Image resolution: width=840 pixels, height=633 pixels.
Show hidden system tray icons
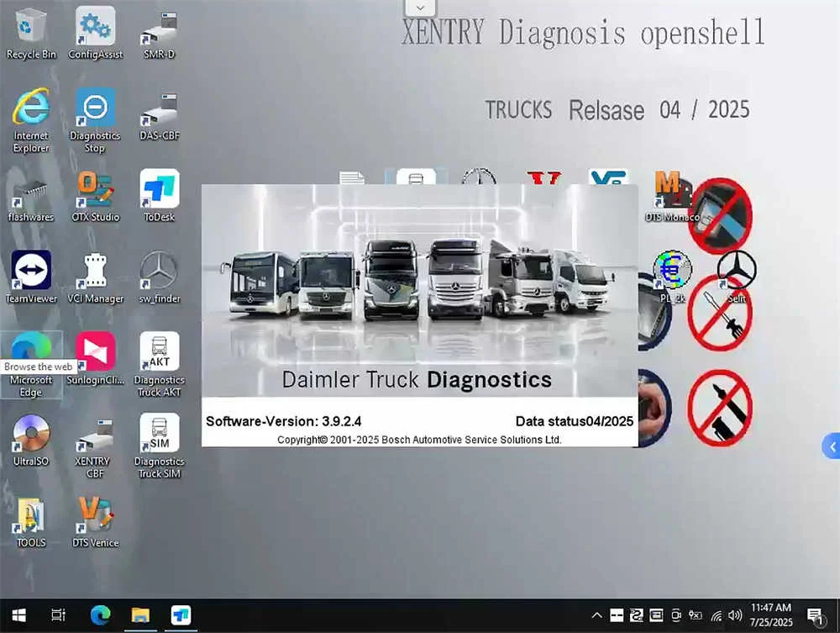[596, 615]
